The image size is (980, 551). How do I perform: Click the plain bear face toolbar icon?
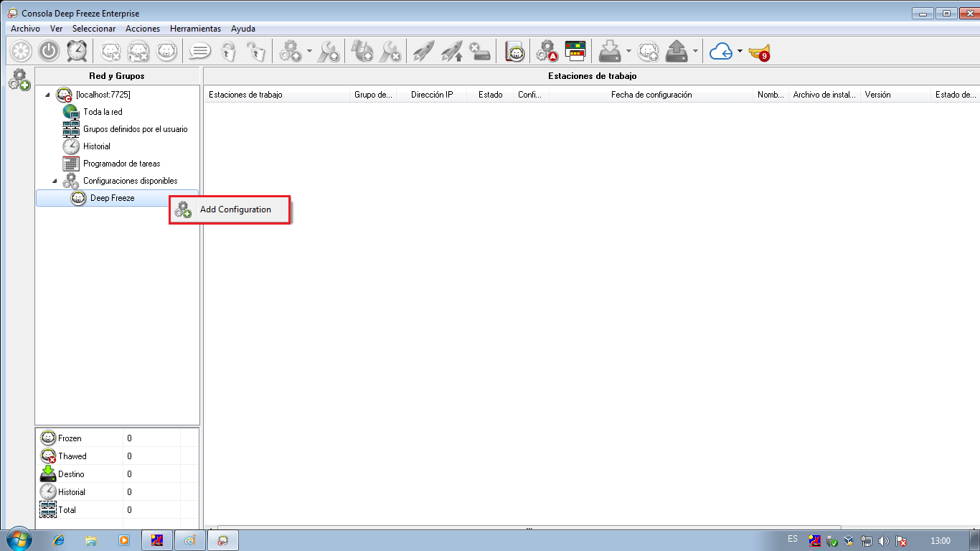(166, 51)
